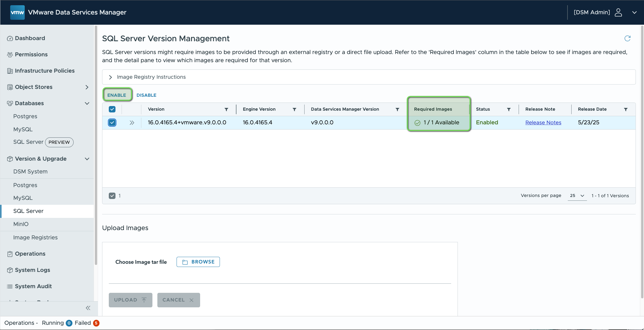Uncheck the 16.0.4165.4 version row checkbox
Viewport: 644px width, 330px height.
click(x=112, y=123)
